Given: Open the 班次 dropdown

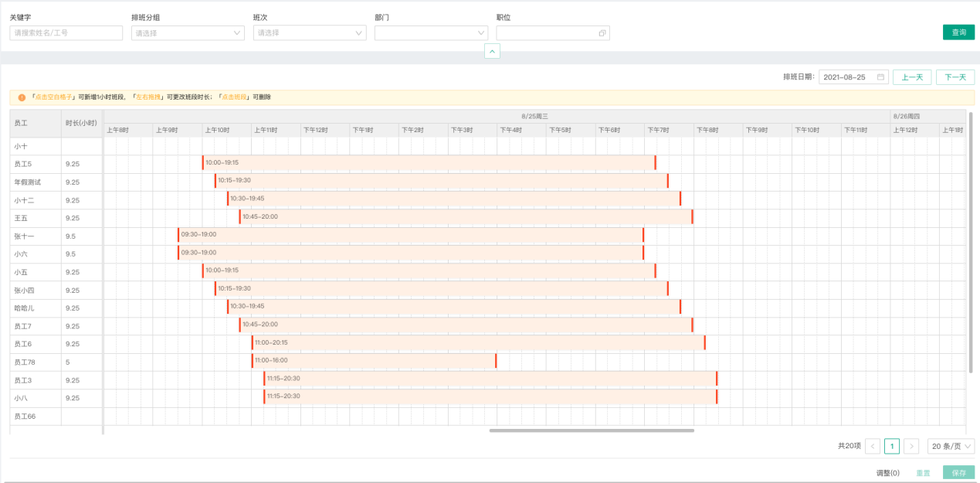Looking at the screenshot, I should (x=310, y=33).
